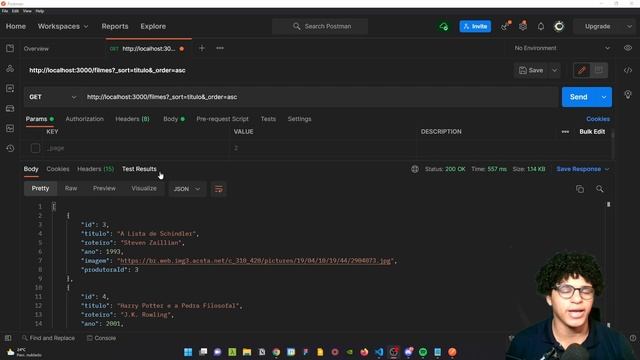Screen dimensions: 640x360
Task: Open the request info lightbulb icon
Action: pyautogui.click(x=628, y=94)
